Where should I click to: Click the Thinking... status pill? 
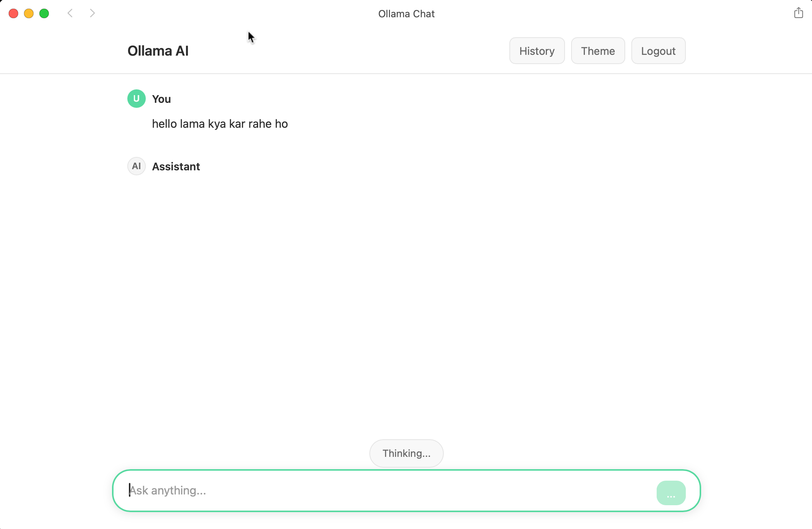pos(406,453)
